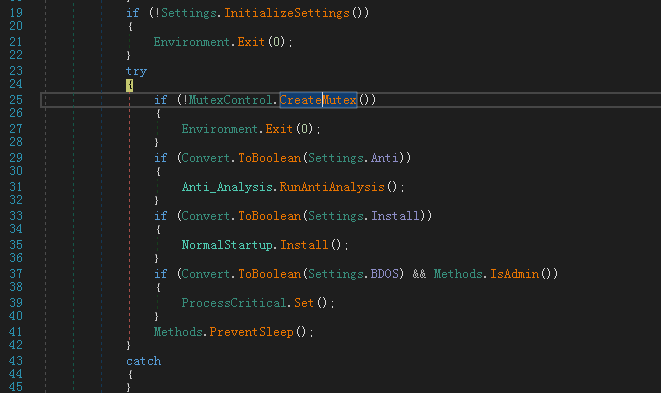Click line number 35 in the gutter

click(16, 245)
